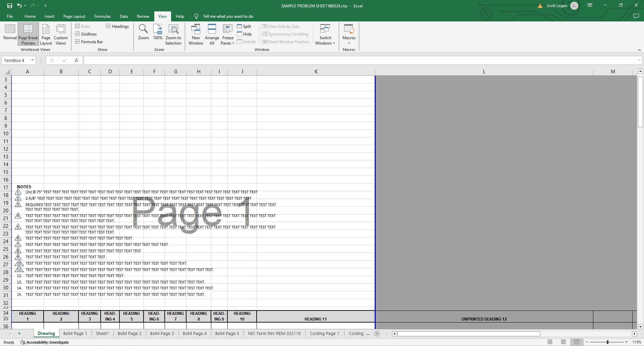This screenshot has width=644, height=346.
Task: Select Page Layout view
Action: click(46, 34)
